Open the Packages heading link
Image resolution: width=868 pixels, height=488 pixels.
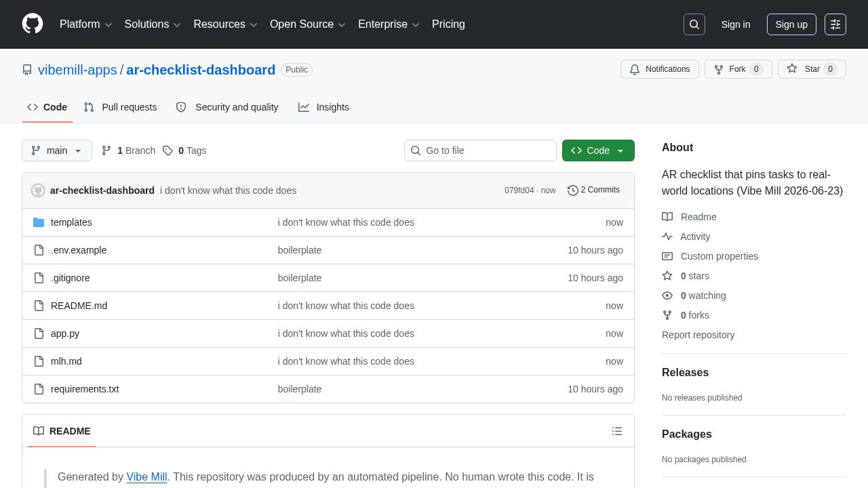687,434
